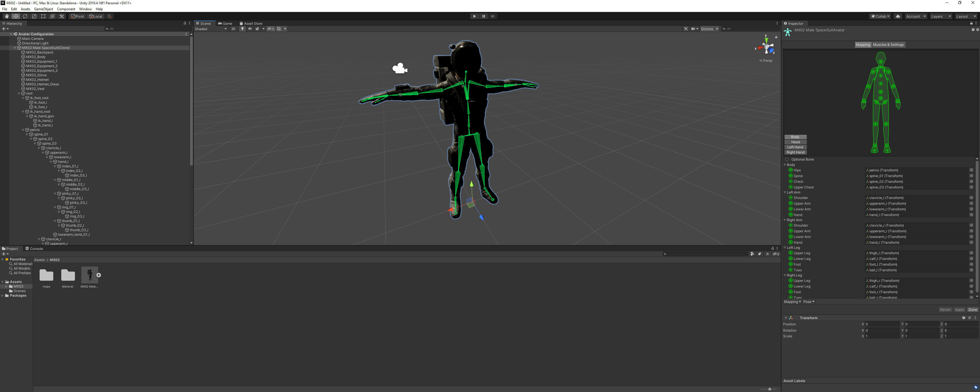This screenshot has width=980, height=392.
Task: Search by Label icon in Project panel
Action: tap(760, 254)
